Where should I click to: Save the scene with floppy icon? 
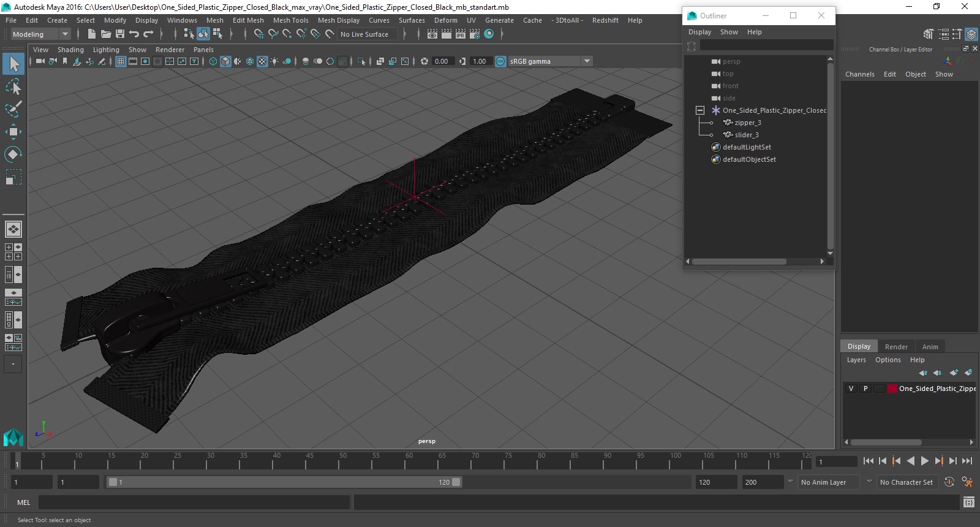click(x=120, y=34)
